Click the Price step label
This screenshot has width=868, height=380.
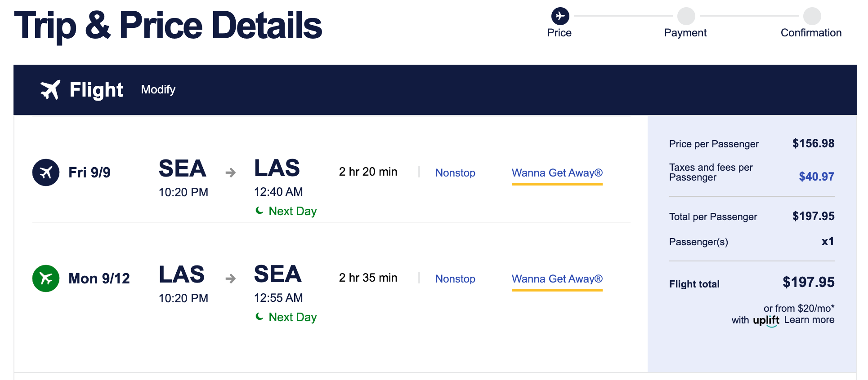559,33
